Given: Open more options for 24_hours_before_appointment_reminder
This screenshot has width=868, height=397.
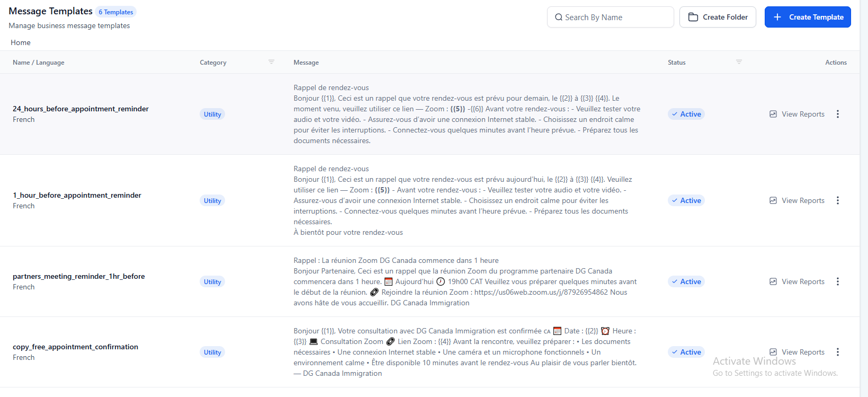Looking at the screenshot, I should [x=838, y=114].
